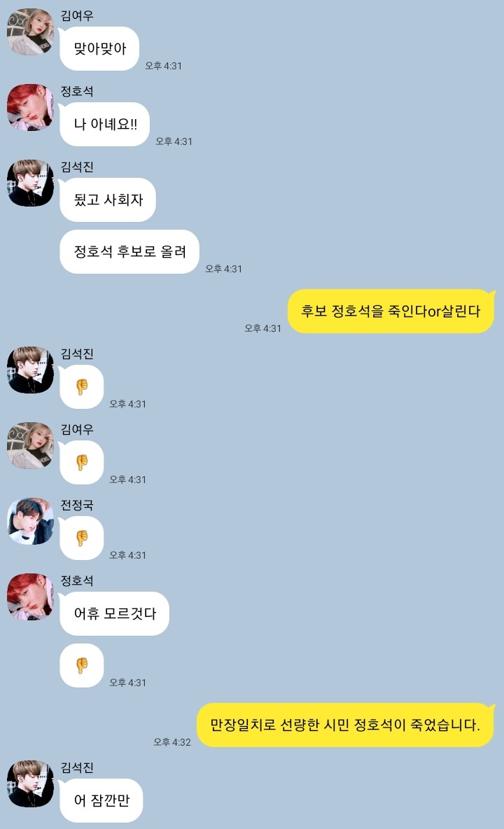Open 김석진's avatar next to '어 잠깐만'

pos(30,784)
